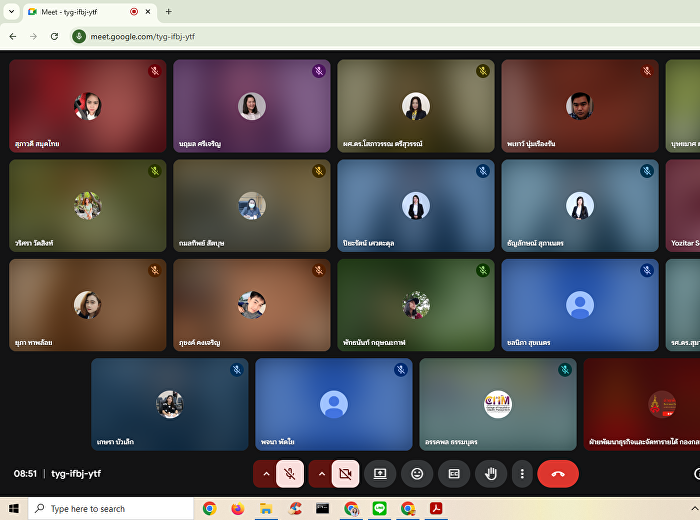Open Firefox from the taskbar
700x520 pixels.
[237, 509]
